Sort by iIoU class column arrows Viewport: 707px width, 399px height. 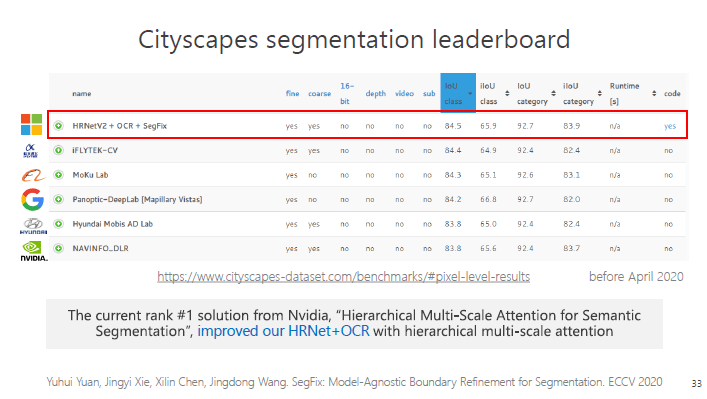507,93
